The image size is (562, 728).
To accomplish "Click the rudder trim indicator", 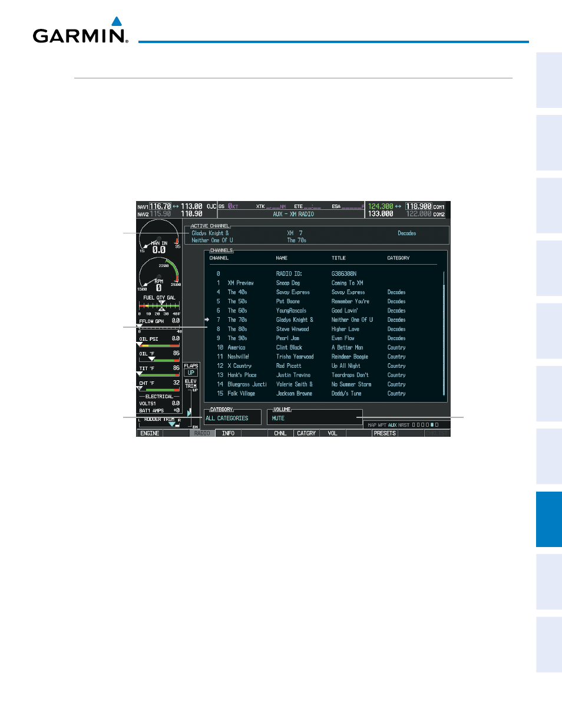I will (160, 421).
